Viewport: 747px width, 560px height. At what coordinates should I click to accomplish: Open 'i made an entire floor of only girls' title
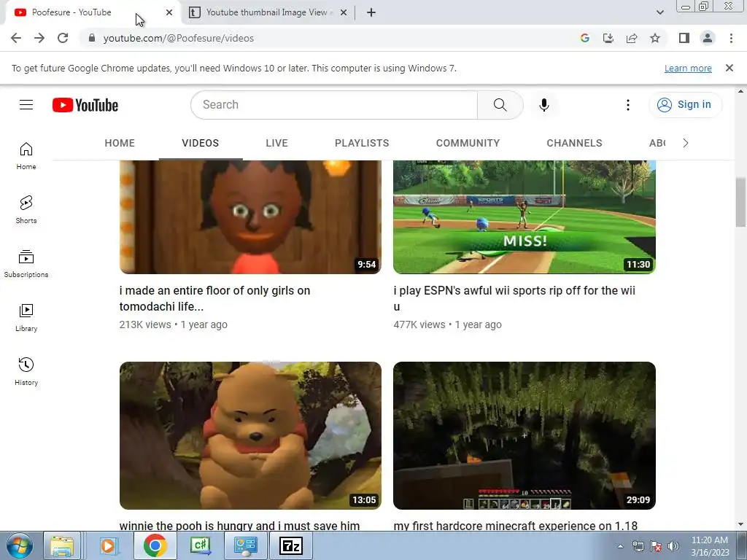click(x=215, y=298)
